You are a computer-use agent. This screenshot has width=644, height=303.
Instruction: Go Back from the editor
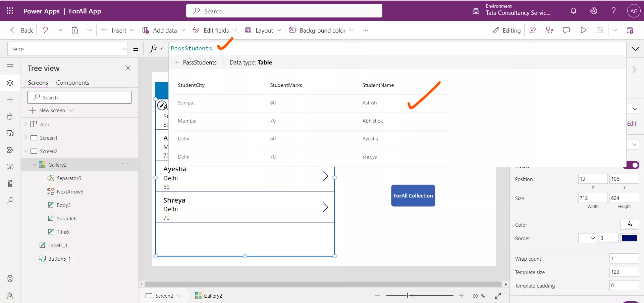click(21, 30)
